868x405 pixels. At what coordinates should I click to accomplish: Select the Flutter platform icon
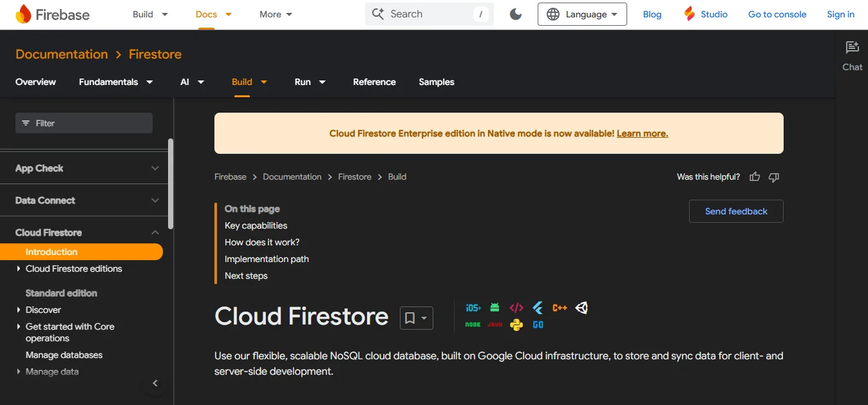(x=537, y=308)
